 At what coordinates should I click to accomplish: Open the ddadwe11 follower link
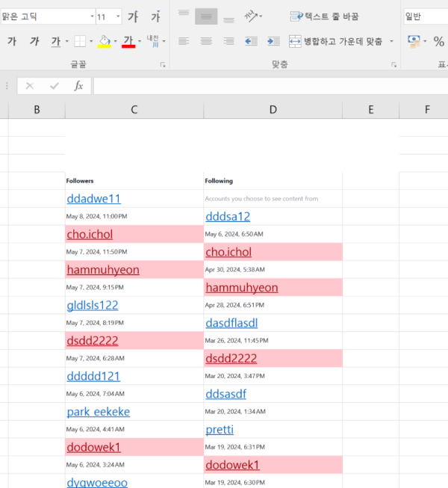93,199
